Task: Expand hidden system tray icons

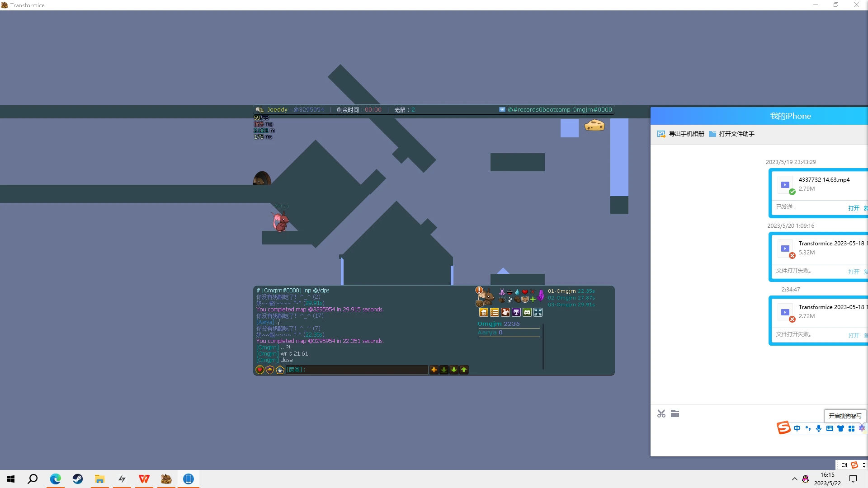Action: [794, 479]
